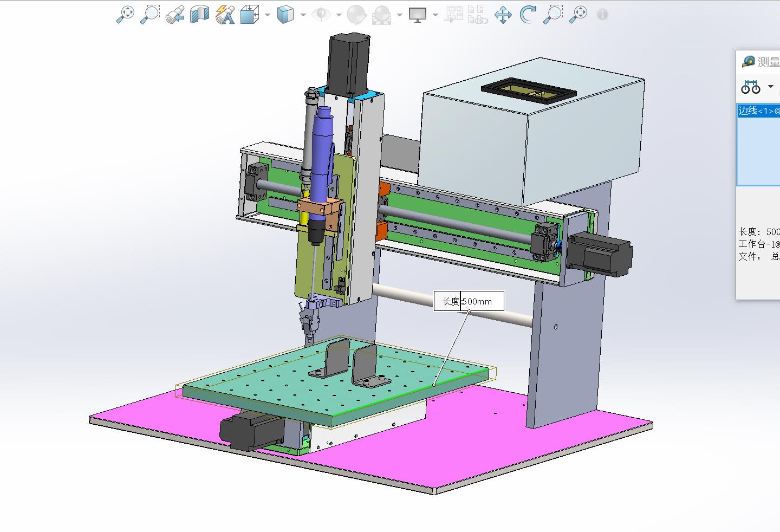Expand the View Orientation dropdown arrow
Screen dimensions: 780x532
268,15
